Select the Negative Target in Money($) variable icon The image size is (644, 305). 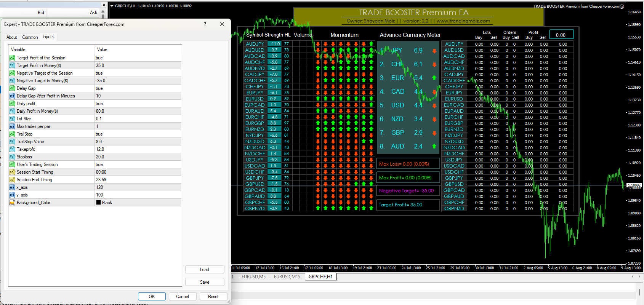[12, 81]
